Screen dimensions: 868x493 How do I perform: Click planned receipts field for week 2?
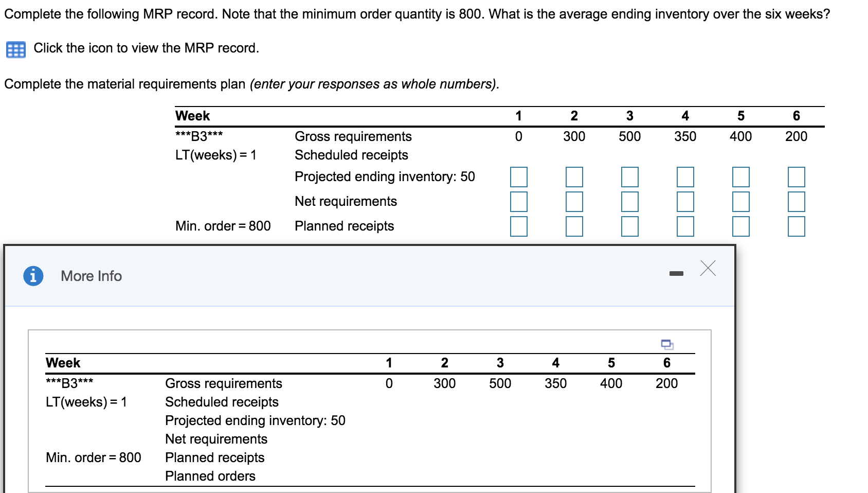point(574,226)
